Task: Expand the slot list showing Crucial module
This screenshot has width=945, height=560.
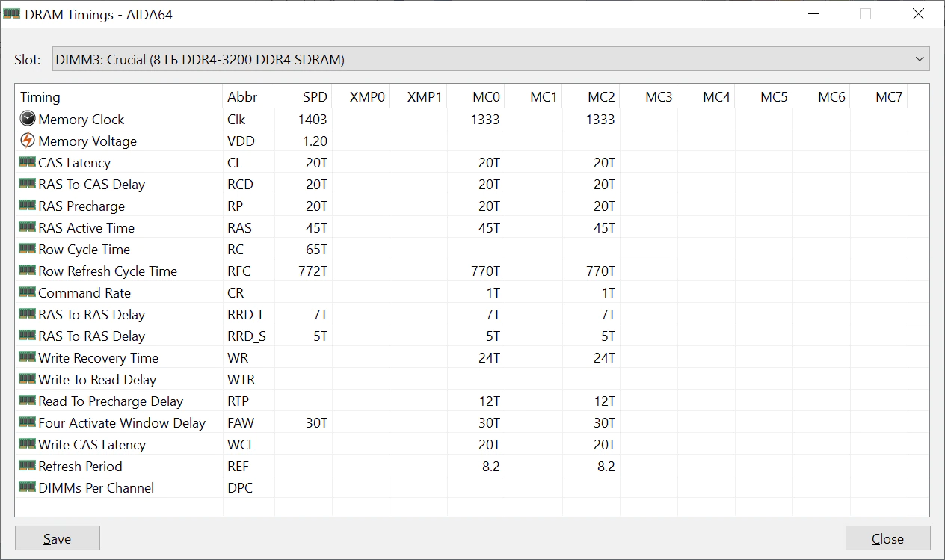Action: (920, 59)
